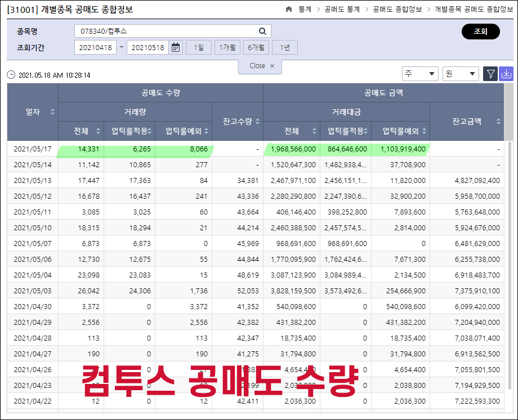
Task: Click 공매도 금액 header group
Action: [383, 93]
